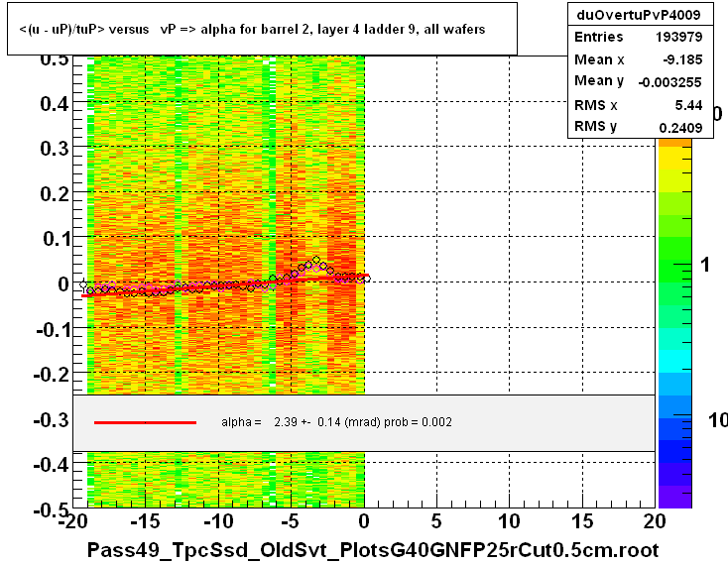Select the duOvertuPvP4009 statistics box title
The height and width of the screenshot is (564, 728).
coord(640,15)
